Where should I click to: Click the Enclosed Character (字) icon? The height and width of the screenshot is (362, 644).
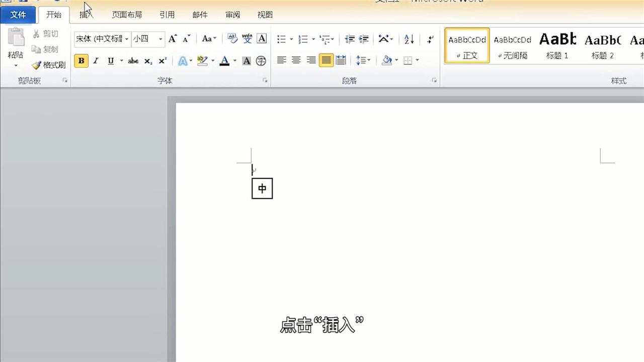(x=261, y=61)
